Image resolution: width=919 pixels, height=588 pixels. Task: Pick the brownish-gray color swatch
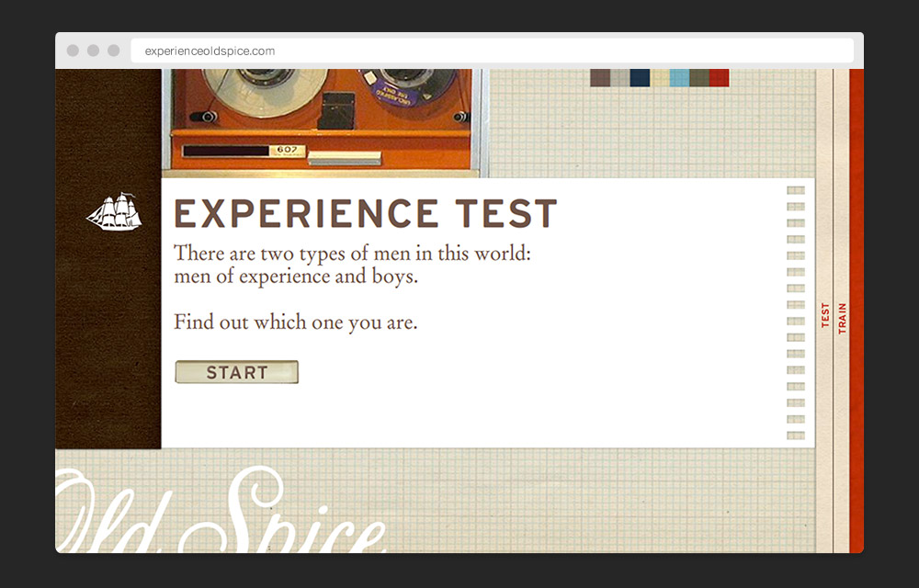point(600,78)
